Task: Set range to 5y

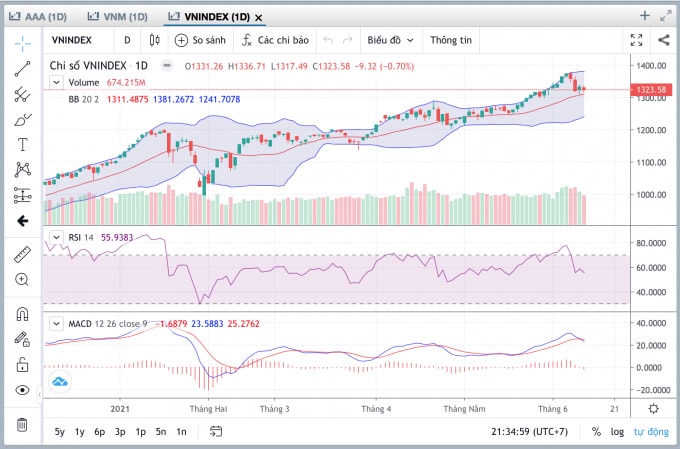Action: pyautogui.click(x=59, y=432)
